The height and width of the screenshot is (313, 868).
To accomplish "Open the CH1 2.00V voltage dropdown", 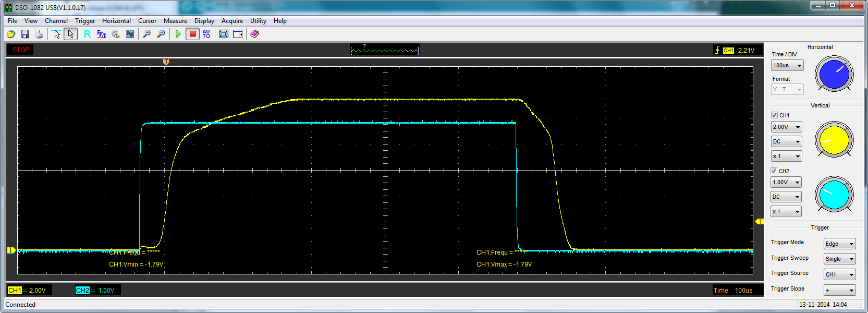I will click(x=786, y=127).
